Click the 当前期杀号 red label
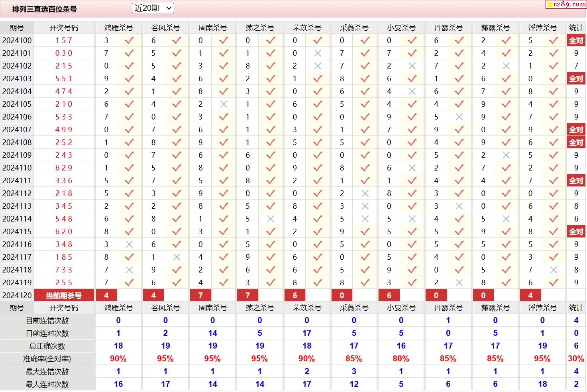 (x=64, y=295)
